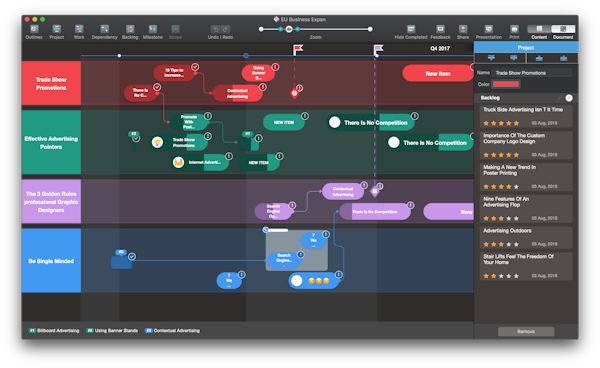600x368 pixels.
Task: Click the Zoom slider center handle
Action: (x=289, y=29)
